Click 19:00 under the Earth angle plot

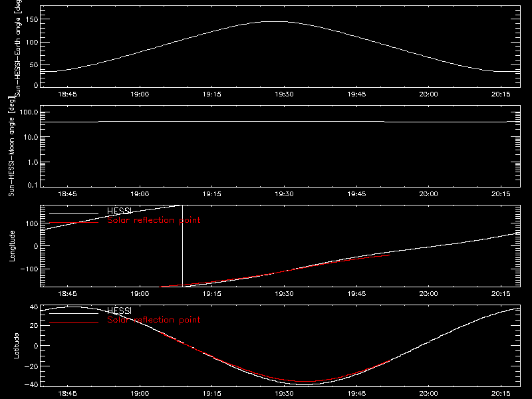[x=140, y=94]
